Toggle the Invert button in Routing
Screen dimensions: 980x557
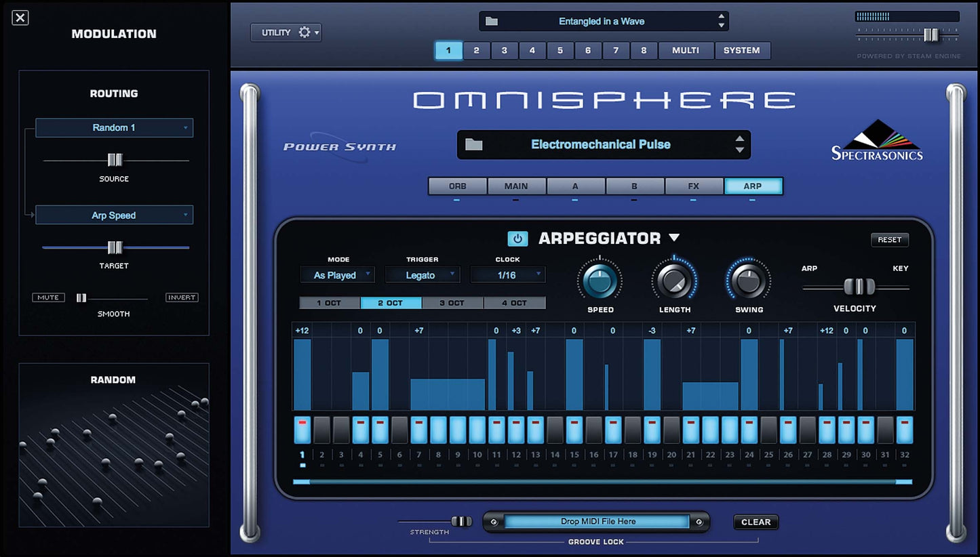182,297
